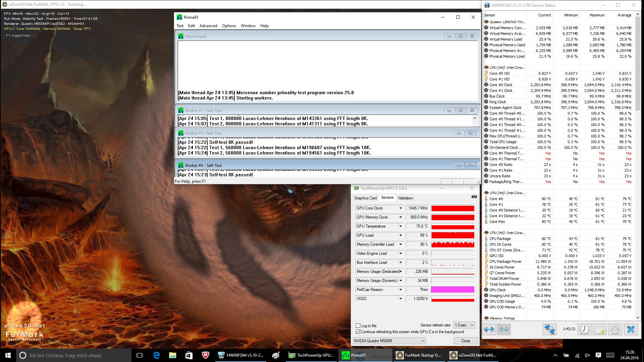Enable the Log to file checkbox
The height and width of the screenshot is (362, 644).
click(358, 325)
